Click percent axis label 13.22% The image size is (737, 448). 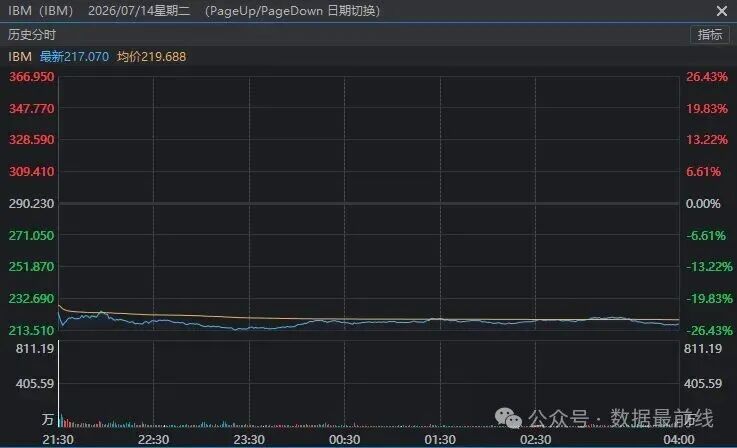tap(706, 140)
